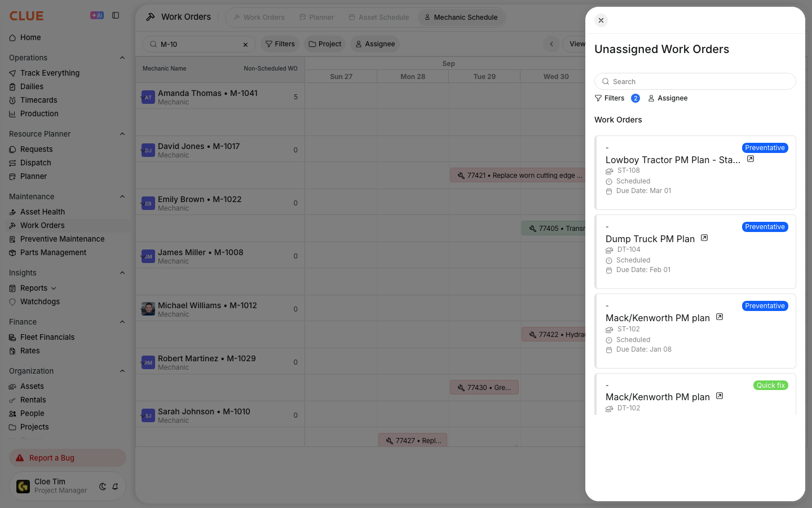Open work order 77427 block
Viewport: 812px width, 508px height.
coord(413,440)
